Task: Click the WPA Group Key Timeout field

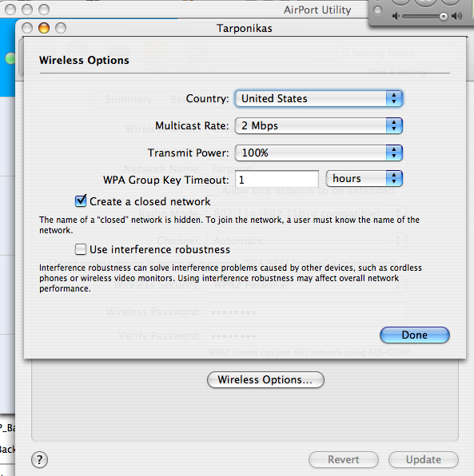Action: pyautogui.click(x=277, y=180)
